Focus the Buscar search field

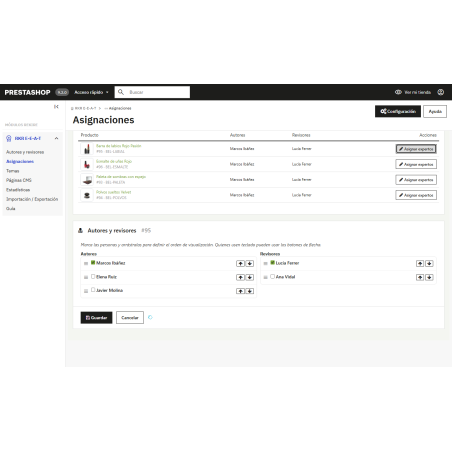pyautogui.click(x=152, y=92)
